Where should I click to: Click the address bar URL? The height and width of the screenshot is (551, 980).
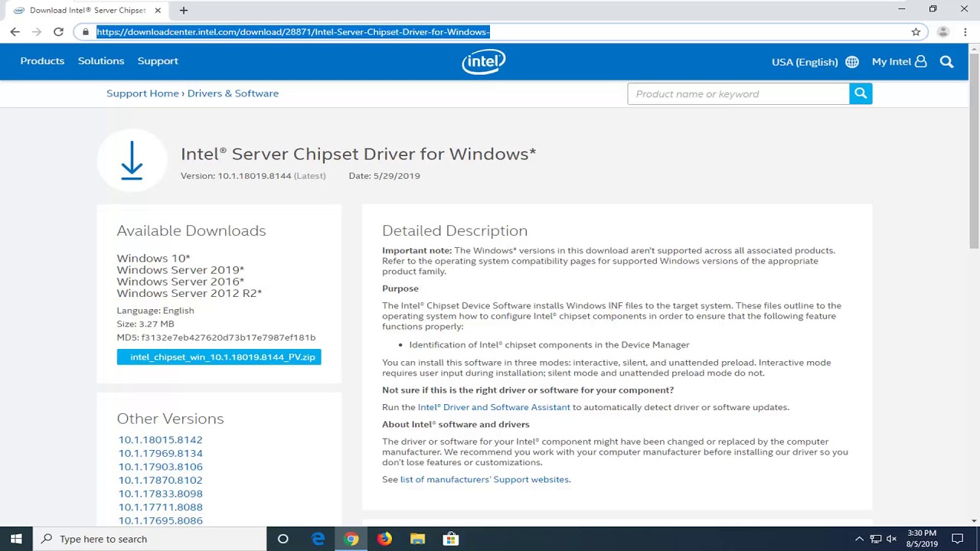pyautogui.click(x=292, y=31)
